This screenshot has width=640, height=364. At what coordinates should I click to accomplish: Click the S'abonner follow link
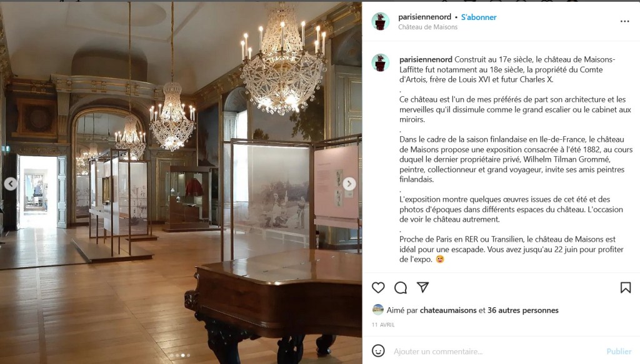tap(479, 17)
